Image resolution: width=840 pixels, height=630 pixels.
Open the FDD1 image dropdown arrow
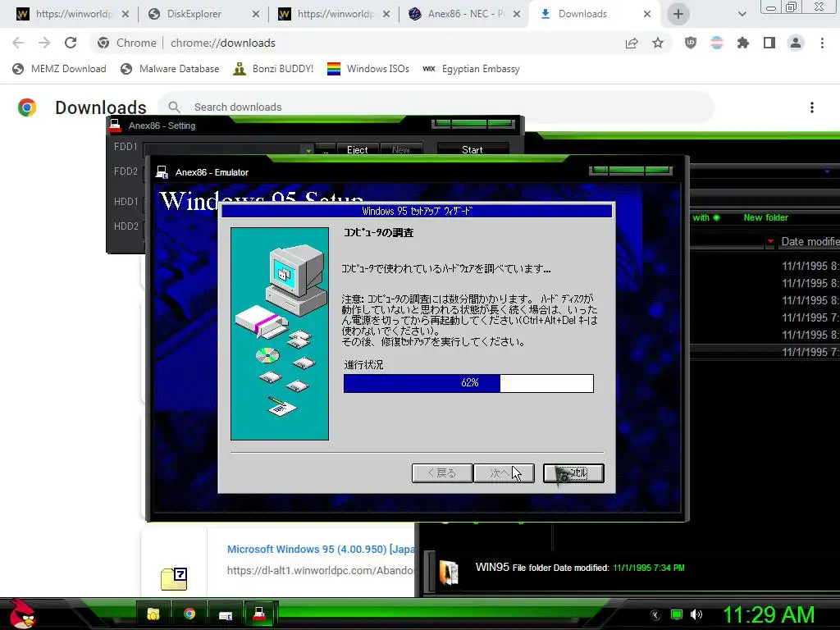coord(308,151)
